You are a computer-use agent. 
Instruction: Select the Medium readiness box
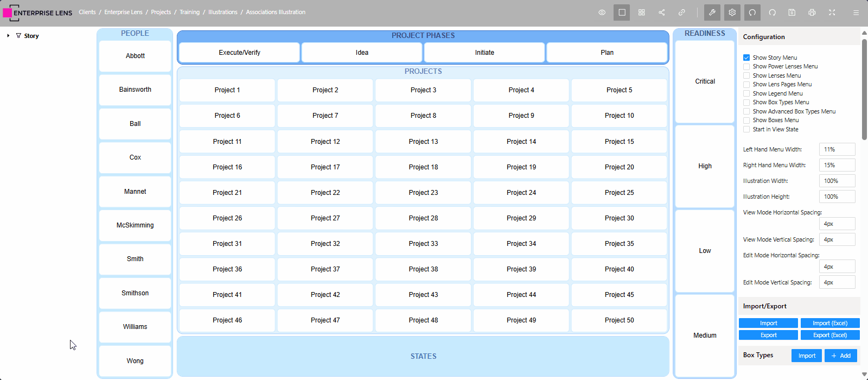click(x=705, y=335)
